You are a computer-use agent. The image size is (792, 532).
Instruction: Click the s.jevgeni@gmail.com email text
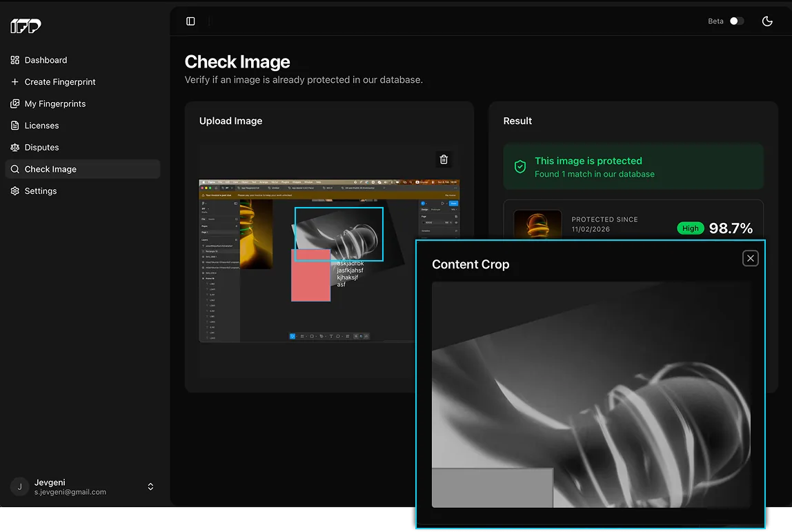coord(70,492)
